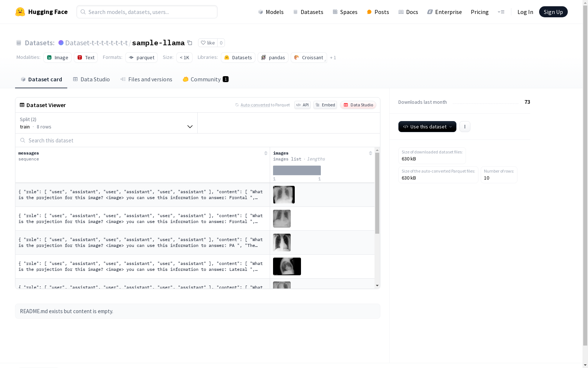Click the heart like button
588x368 pixels.
208,43
